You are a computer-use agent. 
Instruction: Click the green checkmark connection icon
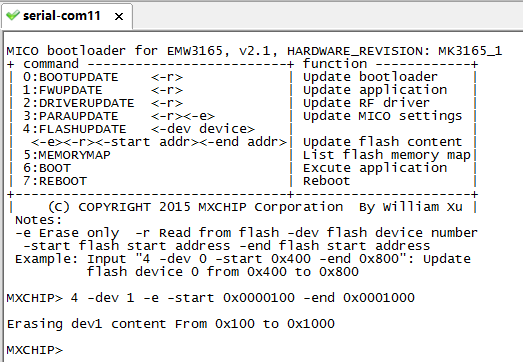pos(13,15)
